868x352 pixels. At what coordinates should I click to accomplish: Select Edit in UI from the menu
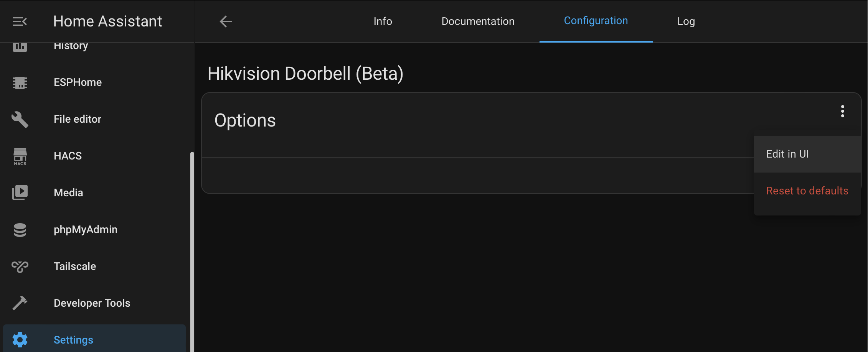pyautogui.click(x=787, y=154)
